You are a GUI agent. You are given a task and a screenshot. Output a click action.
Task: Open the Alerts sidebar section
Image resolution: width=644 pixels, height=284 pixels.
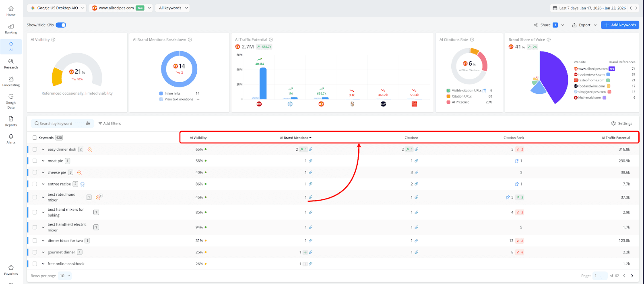(x=11, y=139)
